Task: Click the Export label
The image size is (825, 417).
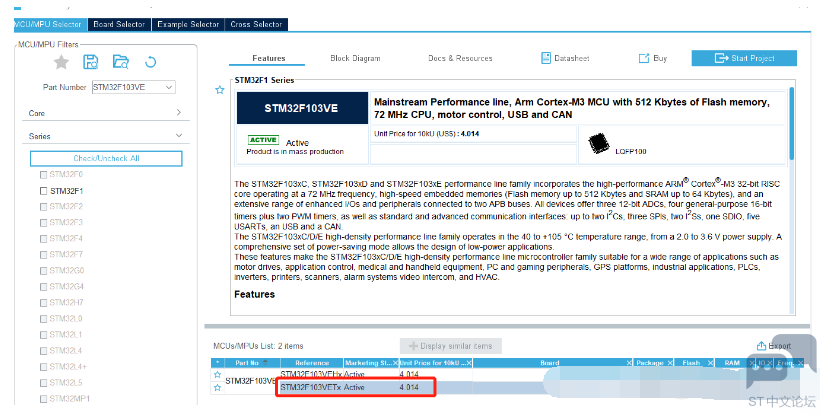Action: (x=780, y=346)
